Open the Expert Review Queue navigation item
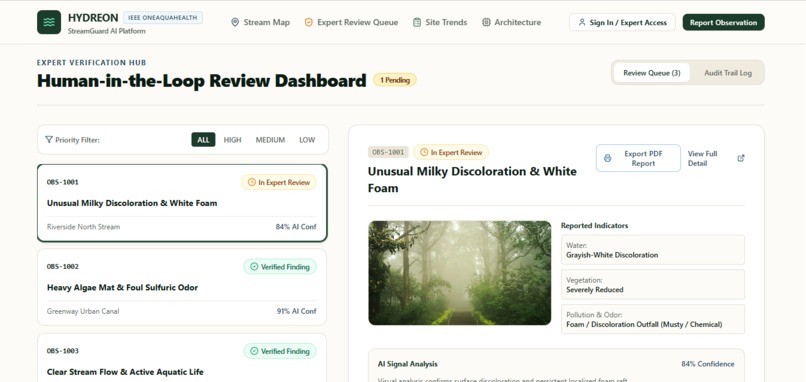Screen dimensions: 806x382 352,22
